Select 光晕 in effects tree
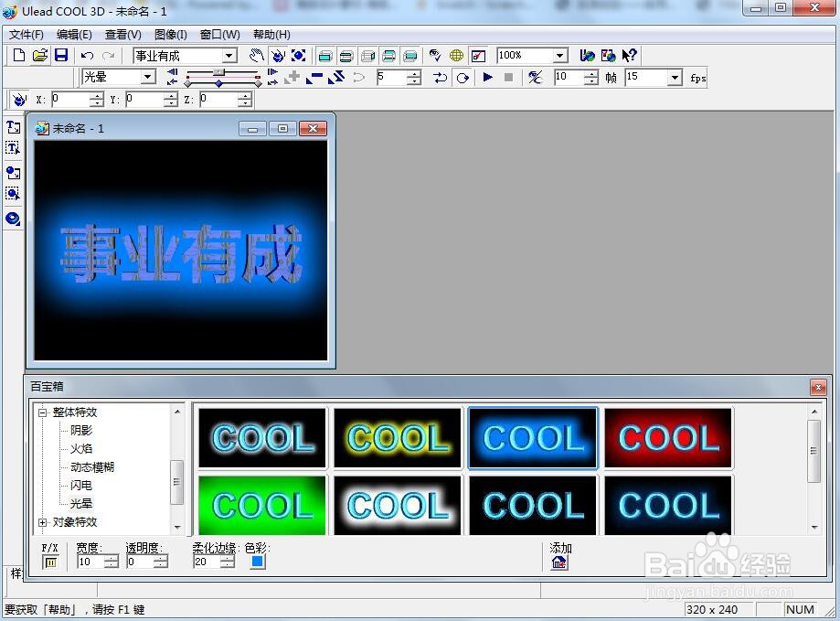This screenshot has width=840, height=621. tap(81, 503)
